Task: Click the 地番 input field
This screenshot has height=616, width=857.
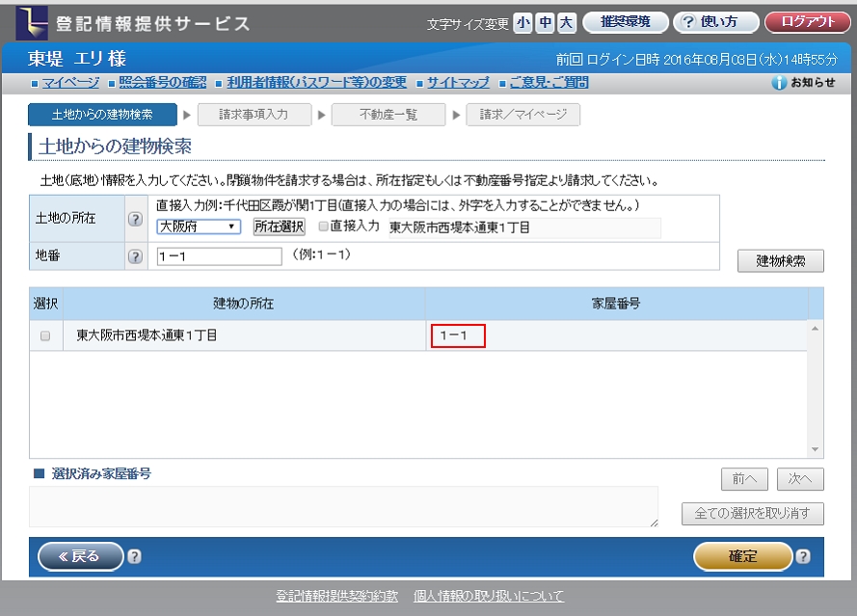Action: (219, 256)
